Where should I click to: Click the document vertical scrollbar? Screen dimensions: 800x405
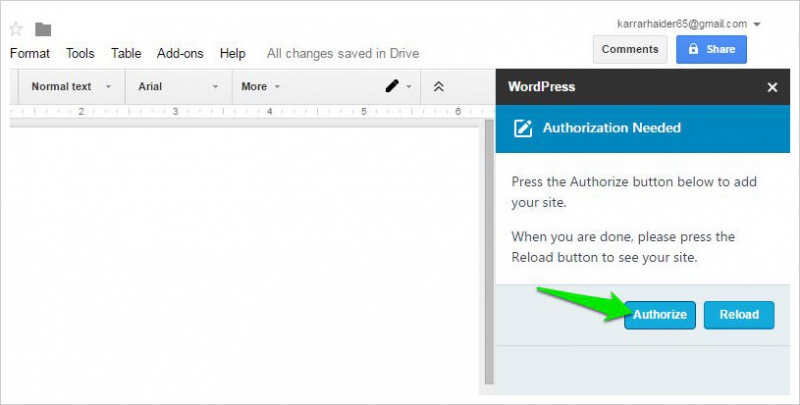489,250
